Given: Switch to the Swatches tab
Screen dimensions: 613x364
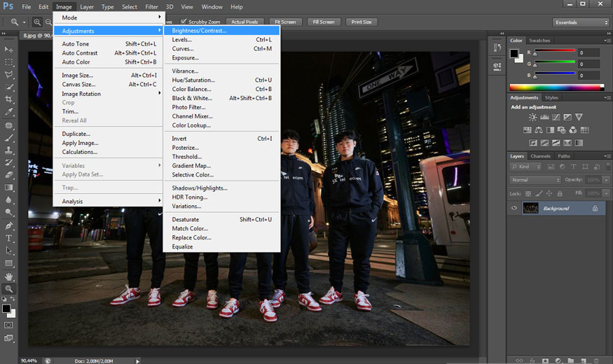Looking at the screenshot, I should [x=539, y=40].
